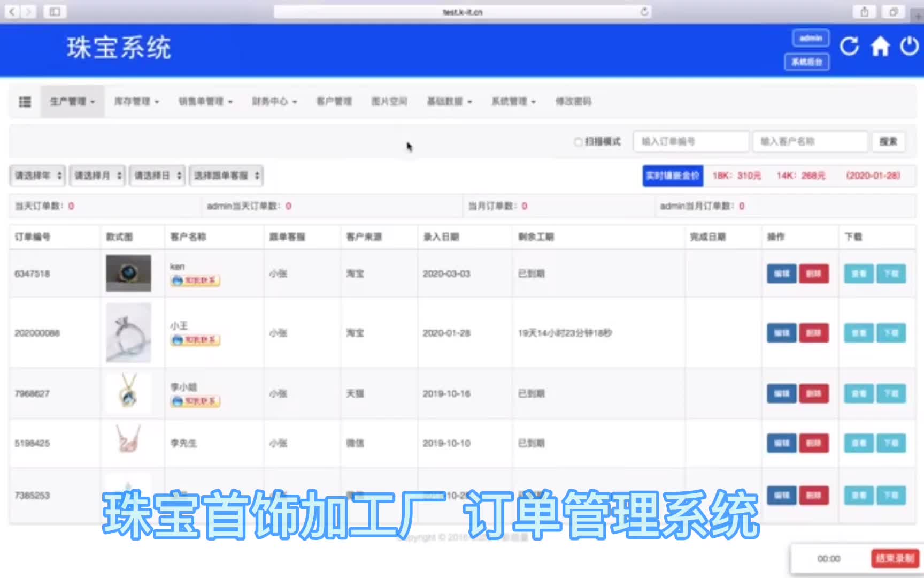Open the 选择跟单客服 dropdown
Image resolution: width=924 pixels, height=578 pixels.
(x=226, y=176)
